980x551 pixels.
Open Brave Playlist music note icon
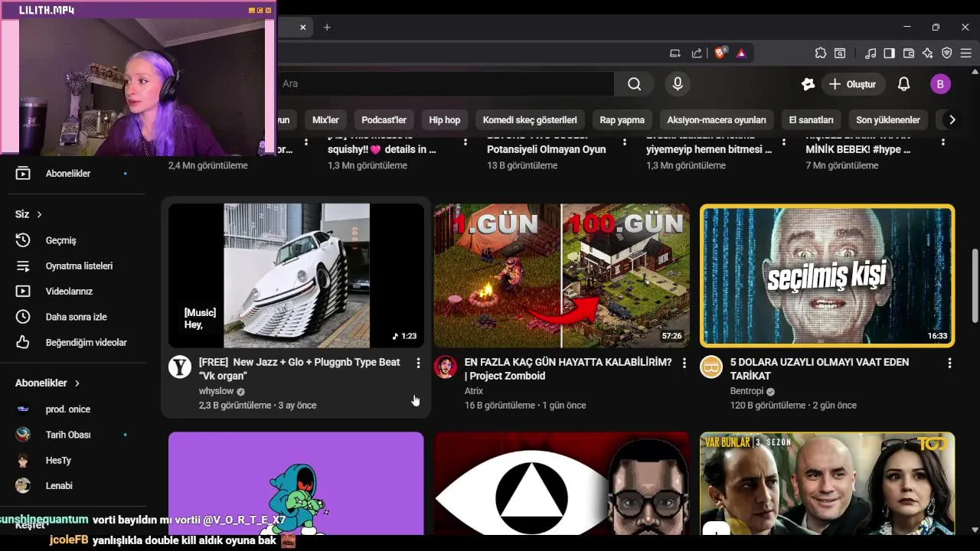(x=871, y=53)
